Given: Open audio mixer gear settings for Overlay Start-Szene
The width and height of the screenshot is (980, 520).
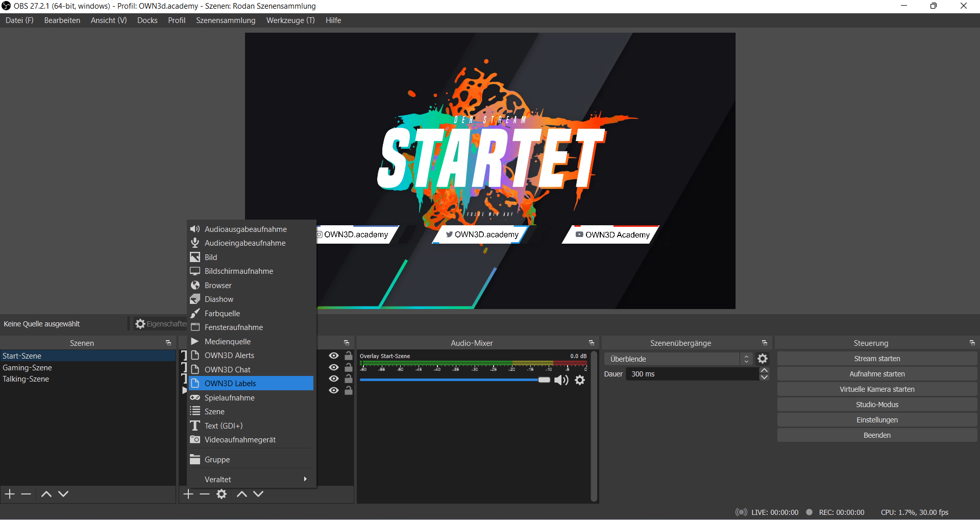Looking at the screenshot, I should (580, 380).
